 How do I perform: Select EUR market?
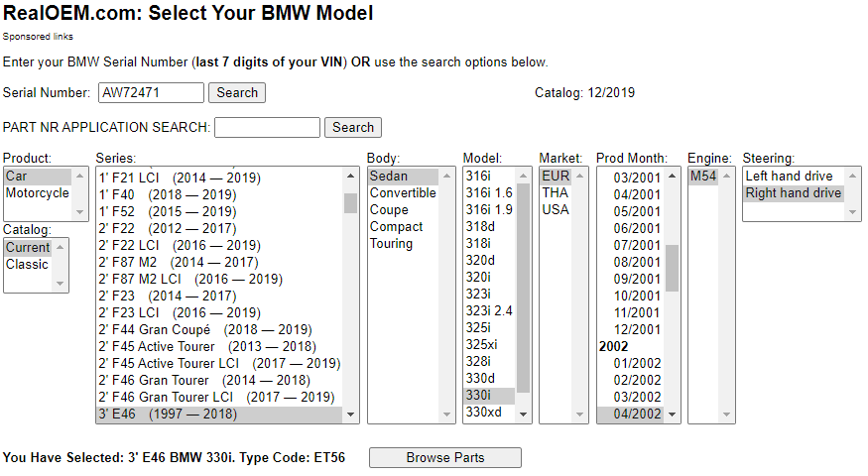click(556, 176)
